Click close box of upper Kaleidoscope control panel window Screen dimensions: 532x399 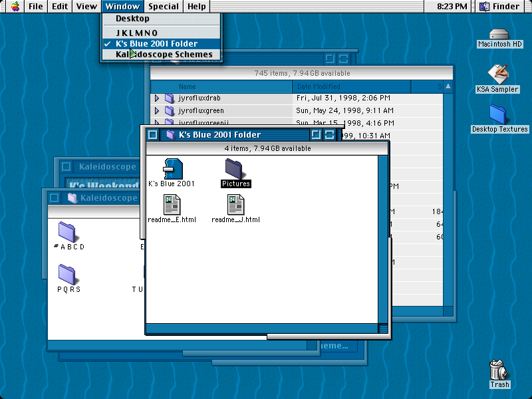(x=66, y=167)
